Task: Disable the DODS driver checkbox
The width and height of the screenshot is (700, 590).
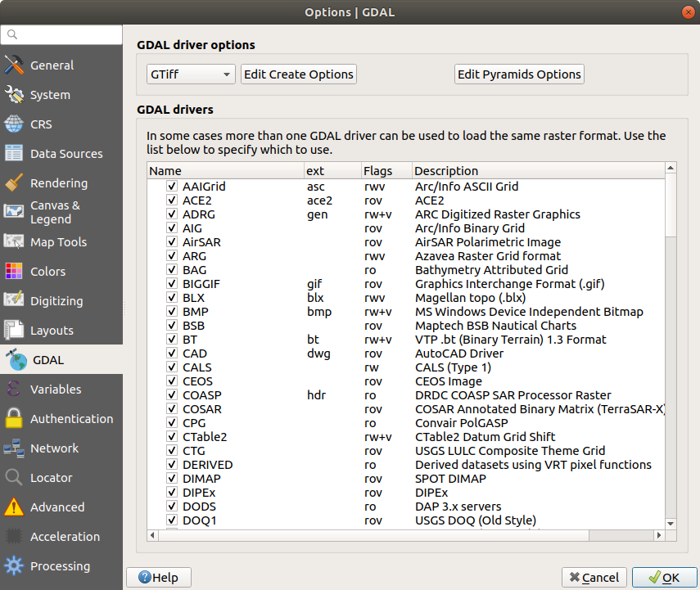Action: [172, 507]
